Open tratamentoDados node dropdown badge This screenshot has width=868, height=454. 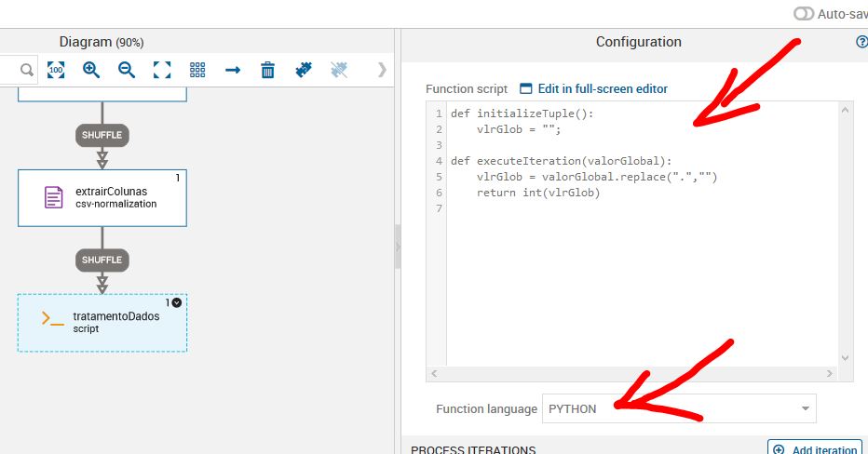coord(177,302)
